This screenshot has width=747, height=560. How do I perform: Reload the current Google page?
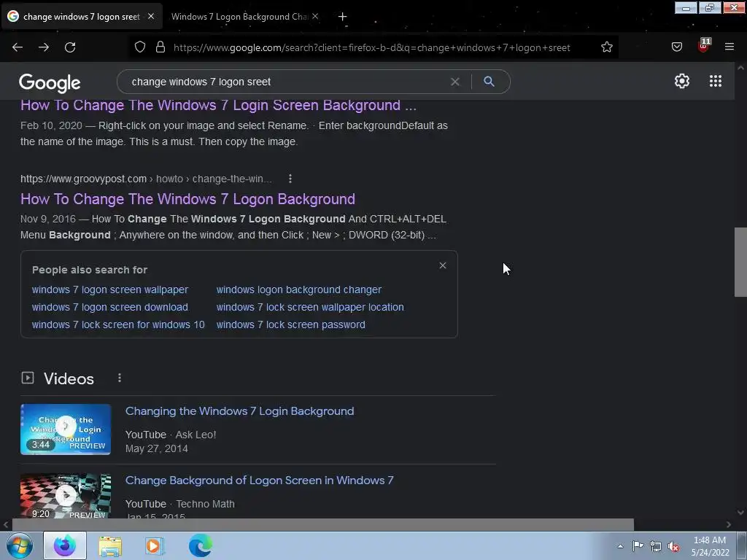pyautogui.click(x=70, y=47)
